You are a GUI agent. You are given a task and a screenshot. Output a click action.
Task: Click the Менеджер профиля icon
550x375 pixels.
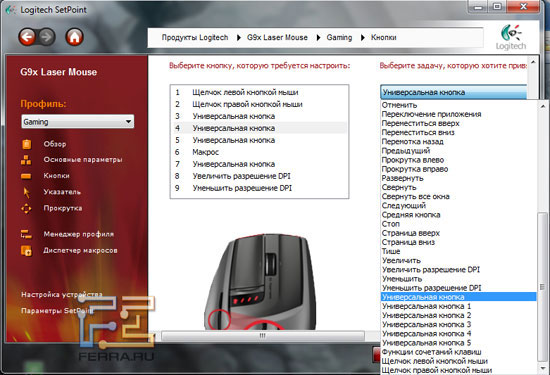(x=26, y=234)
